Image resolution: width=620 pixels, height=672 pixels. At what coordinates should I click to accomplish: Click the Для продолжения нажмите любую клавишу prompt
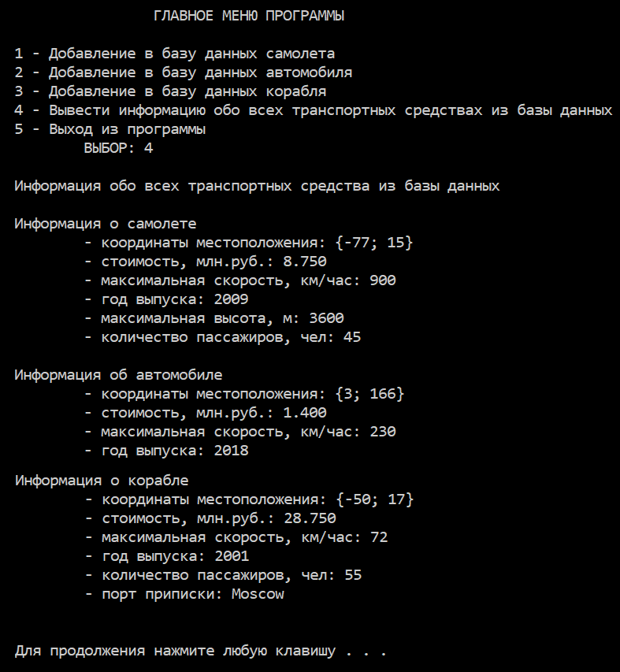tap(201, 652)
